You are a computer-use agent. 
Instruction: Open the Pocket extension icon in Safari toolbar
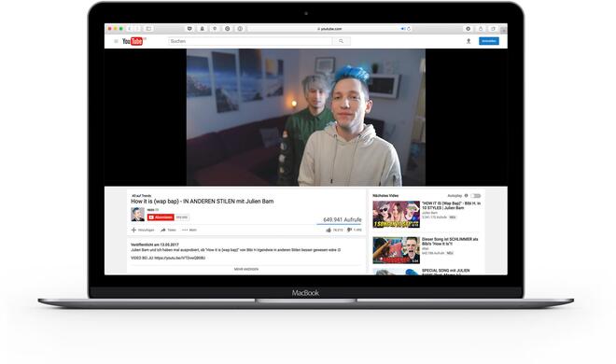189,29
